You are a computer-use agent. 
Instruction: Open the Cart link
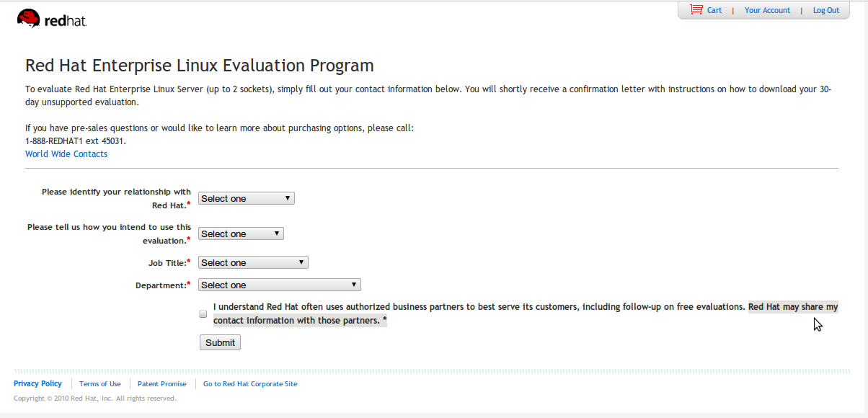tap(714, 10)
